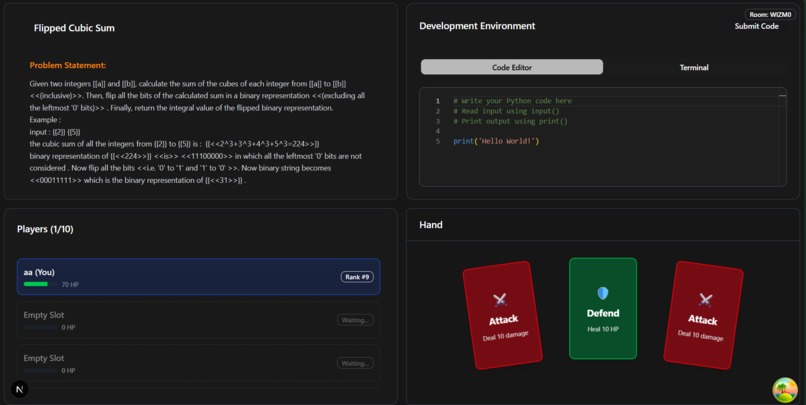
Task: Select the Code Editor tab
Action: pos(512,67)
